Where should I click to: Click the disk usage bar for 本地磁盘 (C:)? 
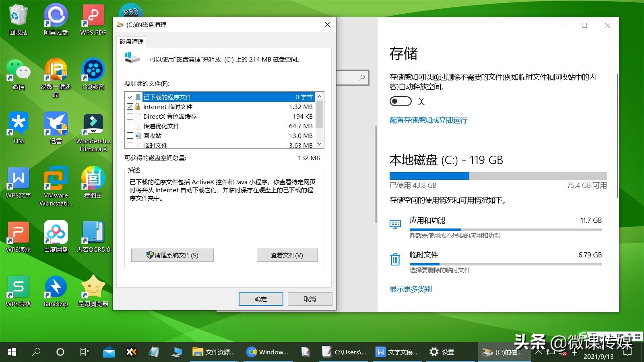click(497, 175)
